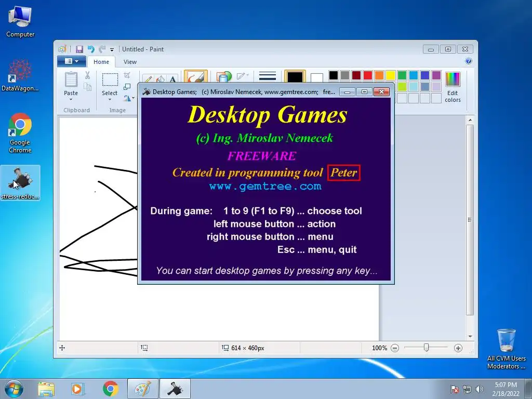This screenshot has height=399, width=532.
Task: Click the www.gemtree.com link in splash
Action: (265, 187)
